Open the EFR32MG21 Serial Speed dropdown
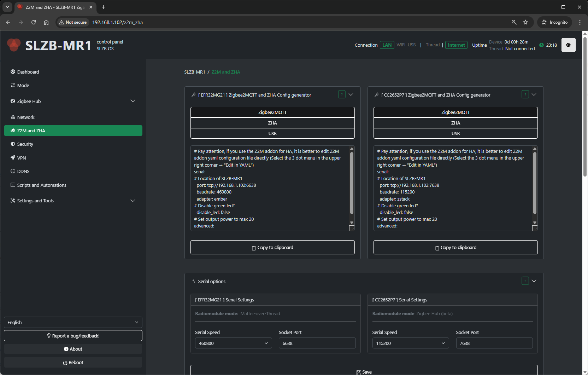Image resolution: width=588 pixels, height=375 pixels. point(233,343)
